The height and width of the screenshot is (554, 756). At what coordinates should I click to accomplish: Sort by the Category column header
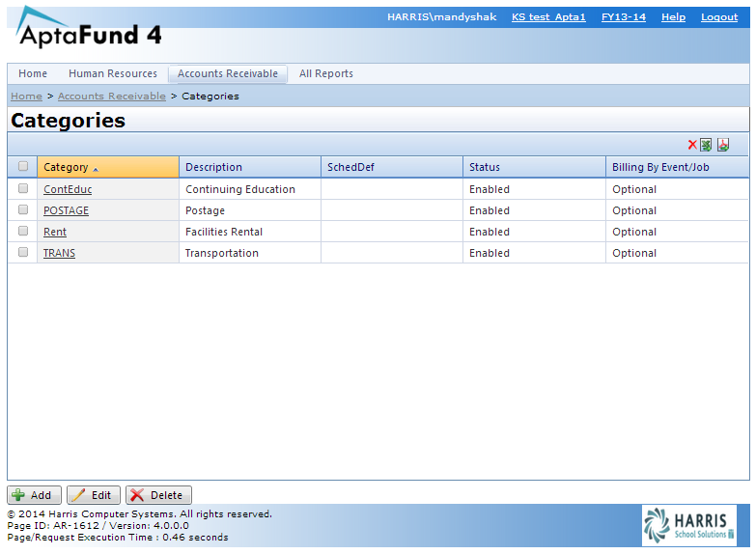coord(108,167)
